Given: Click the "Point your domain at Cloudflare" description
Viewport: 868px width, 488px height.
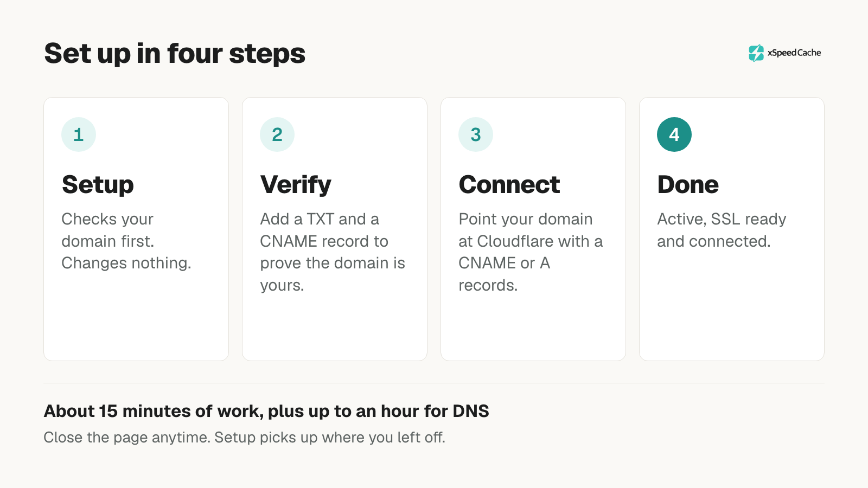Looking at the screenshot, I should coord(531,252).
